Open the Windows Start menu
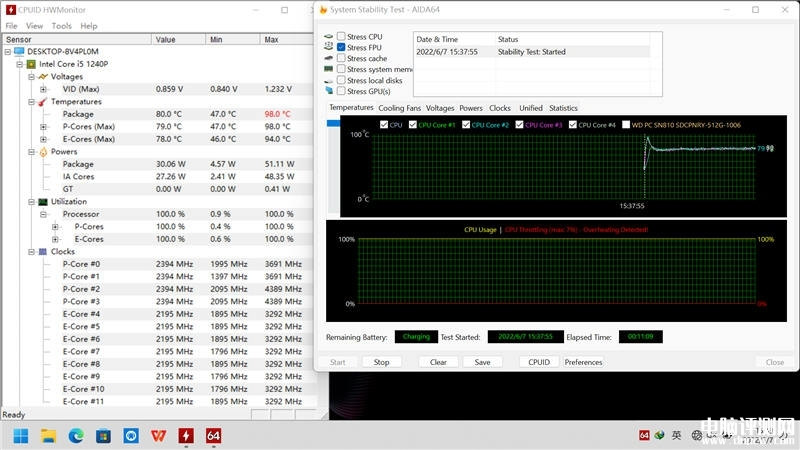The height and width of the screenshot is (450, 800). 21,436
